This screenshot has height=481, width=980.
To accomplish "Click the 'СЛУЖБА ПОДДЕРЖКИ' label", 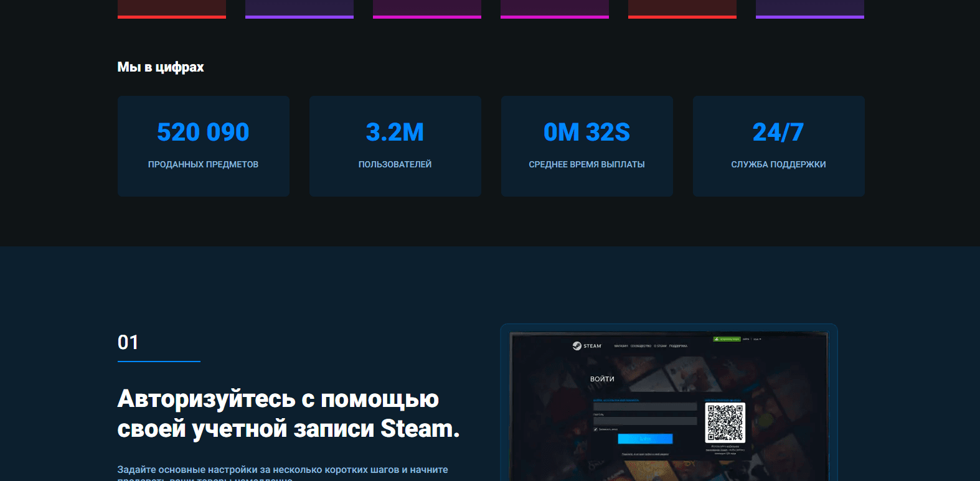I will (778, 164).
